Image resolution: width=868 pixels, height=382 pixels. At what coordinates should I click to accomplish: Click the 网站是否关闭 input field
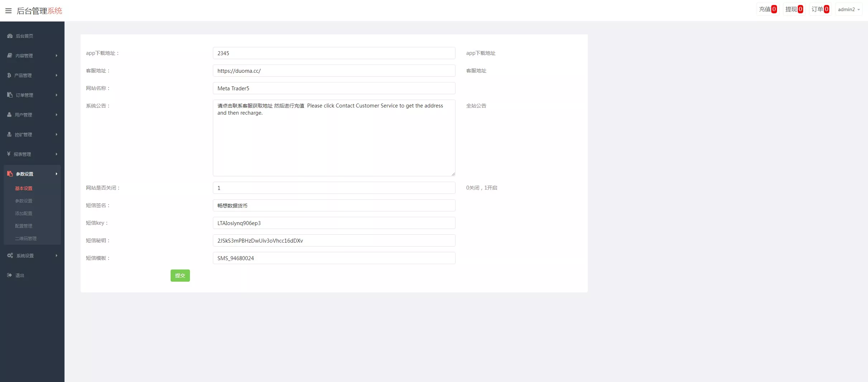tap(334, 188)
